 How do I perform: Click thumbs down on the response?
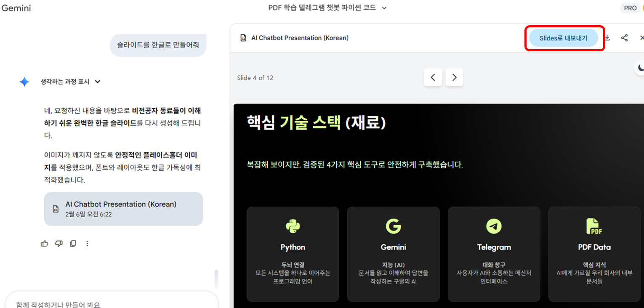coord(59,243)
